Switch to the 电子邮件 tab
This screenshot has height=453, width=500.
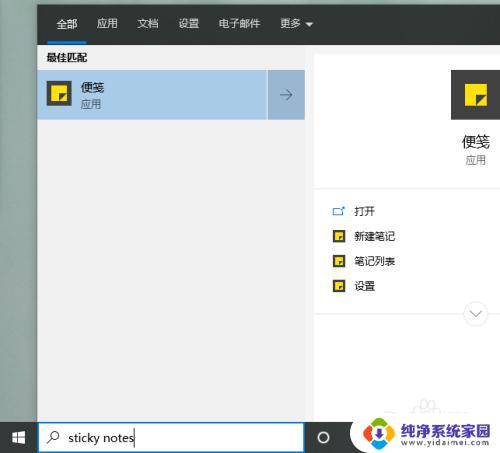click(239, 23)
